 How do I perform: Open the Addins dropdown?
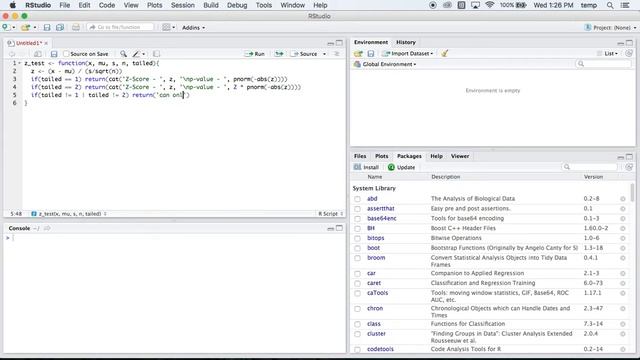pyautogui.click(x=193, y=27)
